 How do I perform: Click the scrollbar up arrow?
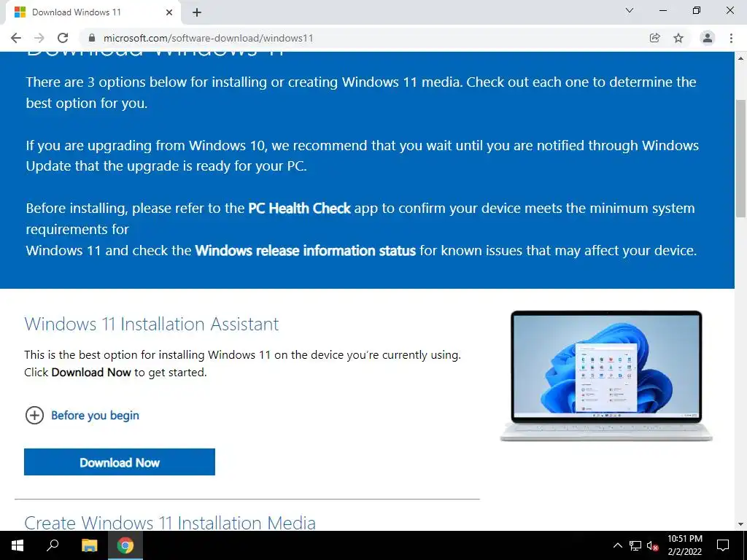click(741, 58)
